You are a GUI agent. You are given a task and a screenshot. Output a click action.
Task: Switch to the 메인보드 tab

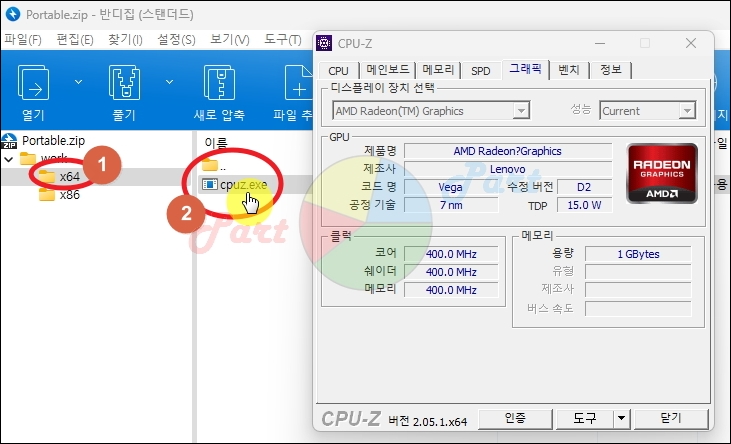pos(387,70)
